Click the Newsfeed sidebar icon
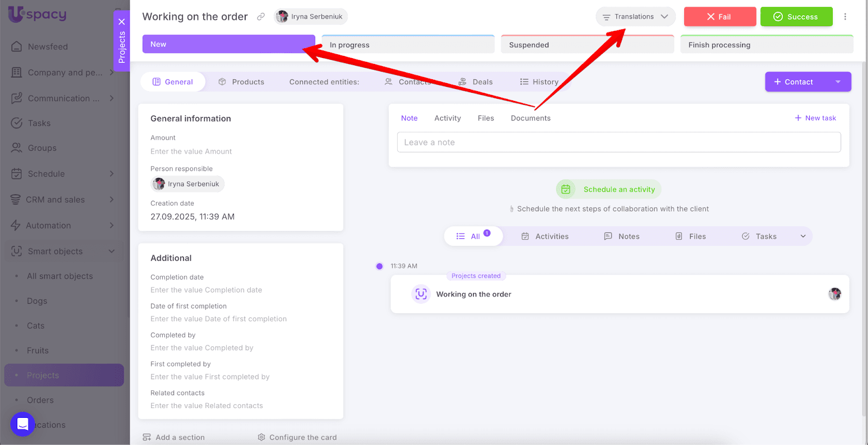Viewport: 868px width, 445px height. 17,47
